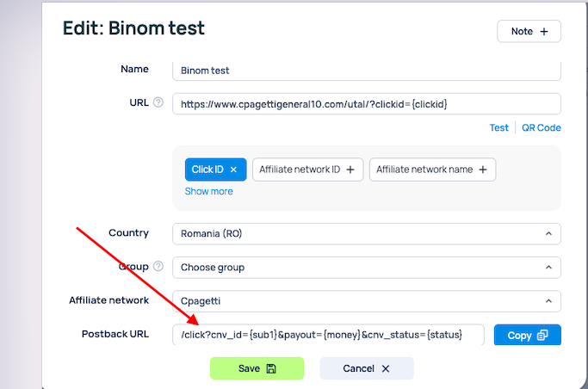588x389 pixels.
Task: Click the Group help question mark icon
Action: [x=158, y=267]
